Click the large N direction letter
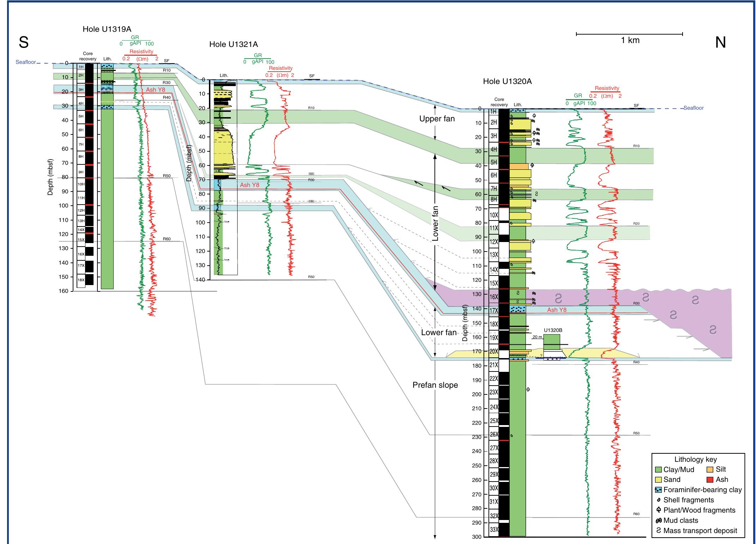This screenshot has width=756, height=544. pyautogui.click(x=720, y=43)
